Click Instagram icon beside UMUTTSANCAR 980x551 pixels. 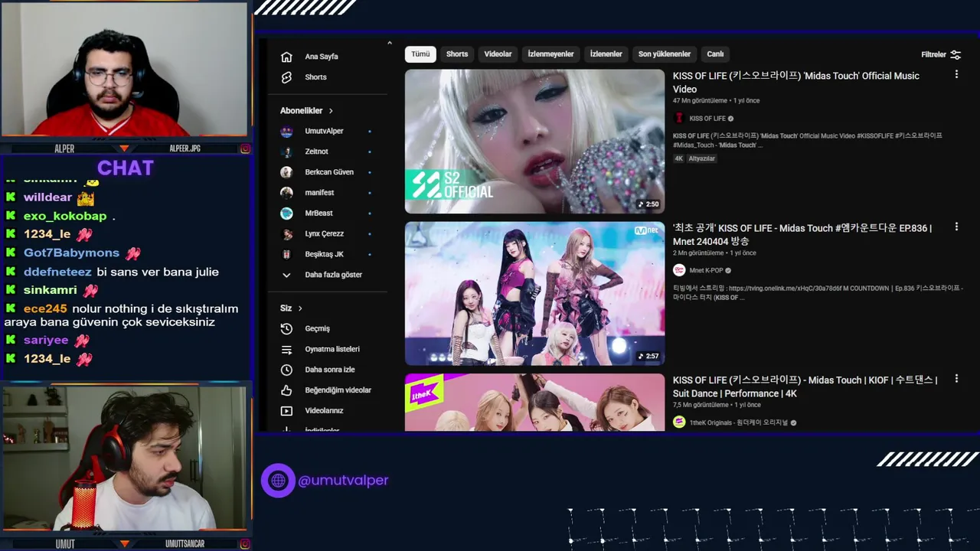tap(245, 544)
